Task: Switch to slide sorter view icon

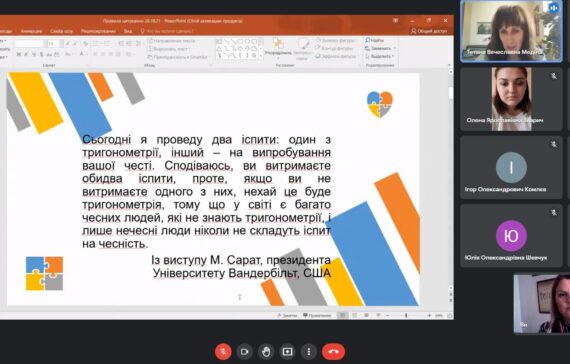Action: click(354, 315)
